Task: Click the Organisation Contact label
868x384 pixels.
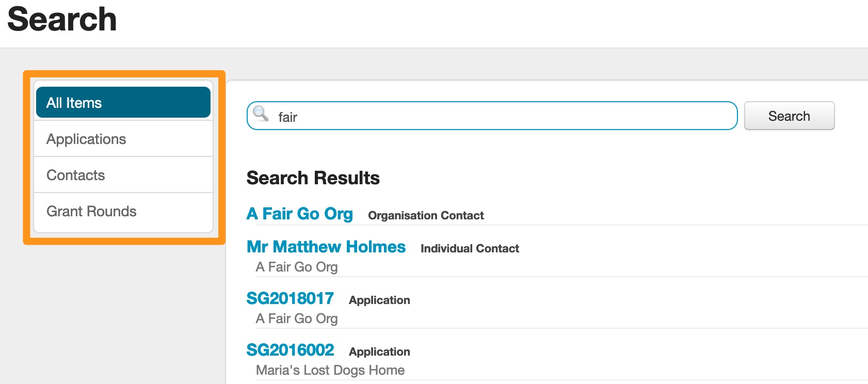Action: 426,216
